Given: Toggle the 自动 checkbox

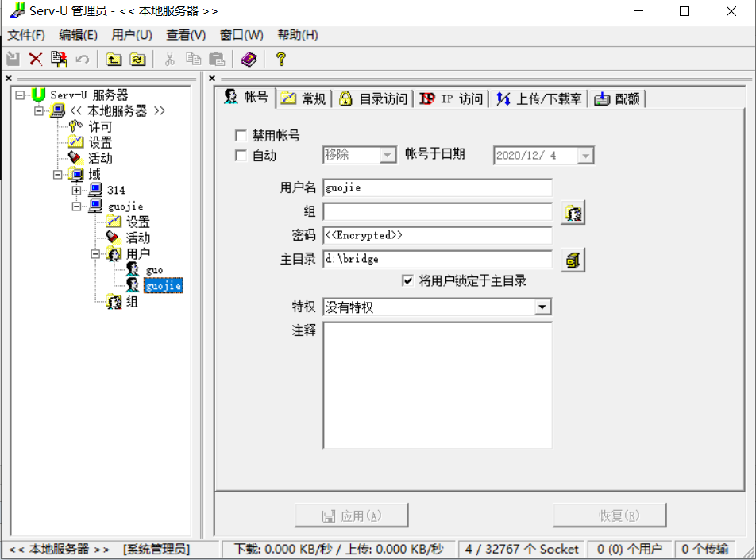Looking at the screenshot, I should point(241,156).
